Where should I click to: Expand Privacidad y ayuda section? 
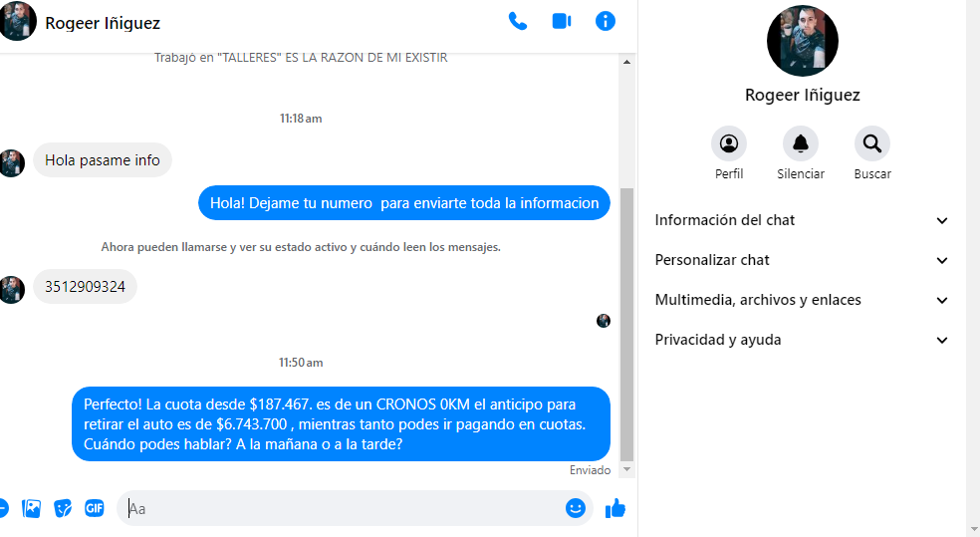[x=802, y=340]
